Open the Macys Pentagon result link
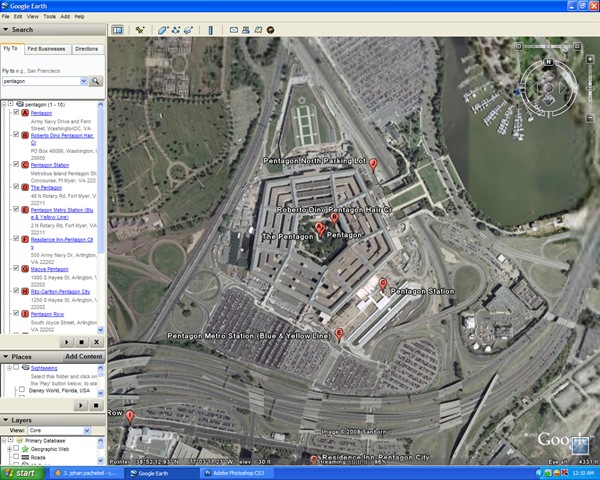Image resolution: width=600 pixels, height=480 pixels. click(x=50, y=269)
